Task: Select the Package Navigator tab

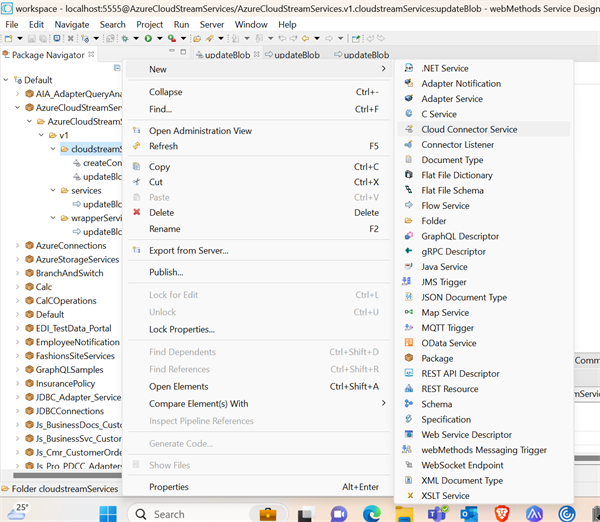Action: pyautogui.click(x=48, y=55)
